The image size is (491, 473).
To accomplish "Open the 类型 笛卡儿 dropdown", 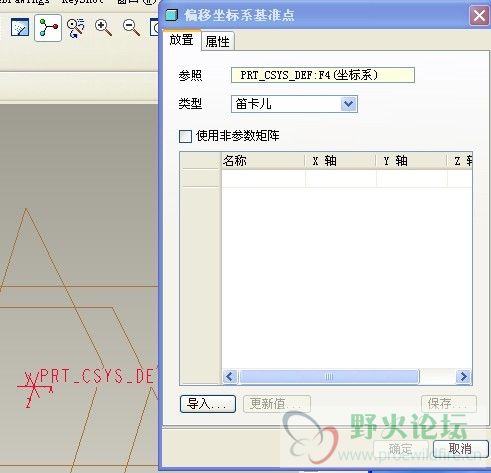I will (x=294, y=104).
